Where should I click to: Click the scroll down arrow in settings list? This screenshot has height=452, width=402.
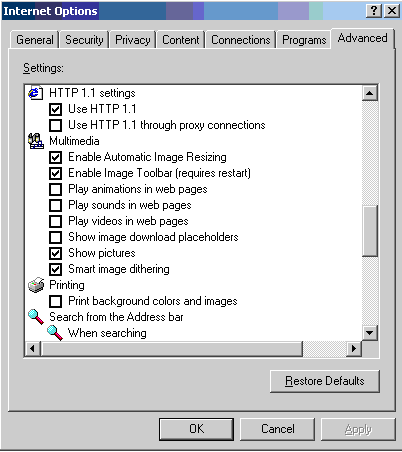coord(369,333)
